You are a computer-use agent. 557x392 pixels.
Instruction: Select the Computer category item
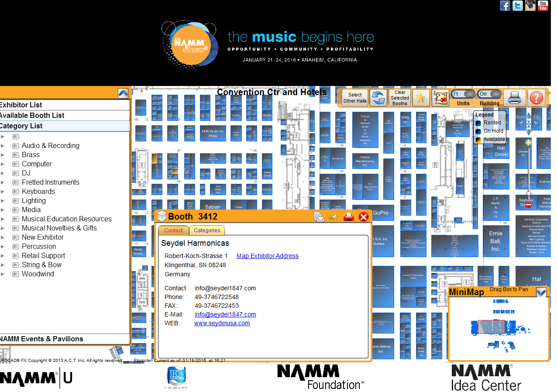37,164
